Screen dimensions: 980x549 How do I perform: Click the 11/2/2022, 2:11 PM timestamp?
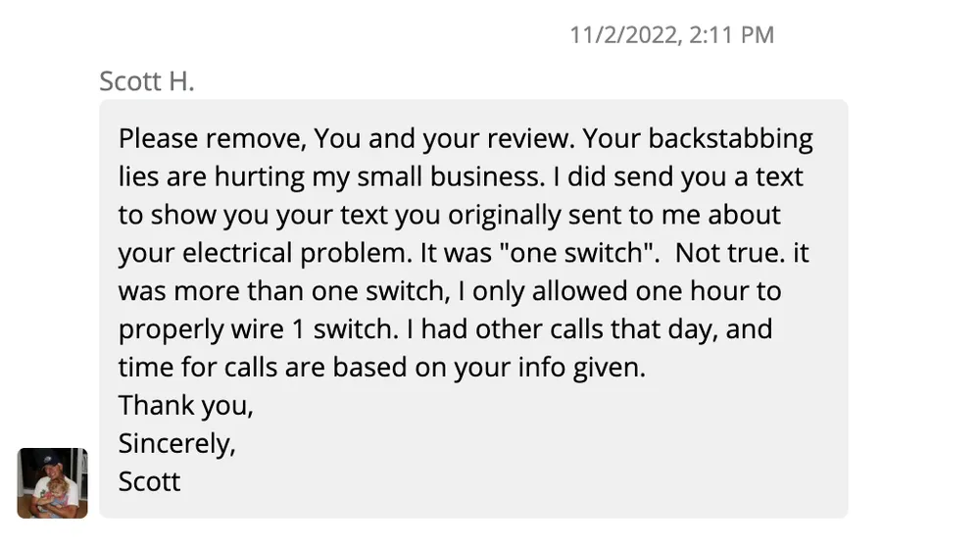click(x=671, y=35)
